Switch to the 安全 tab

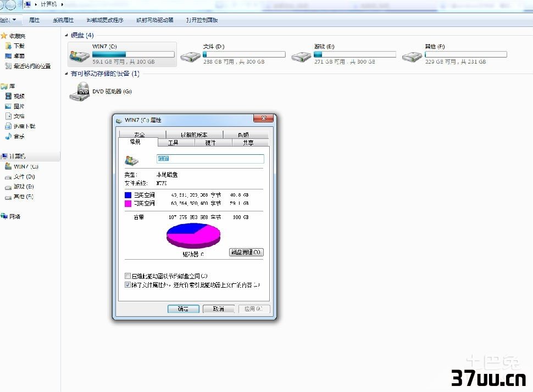click(x=142, y=135)
